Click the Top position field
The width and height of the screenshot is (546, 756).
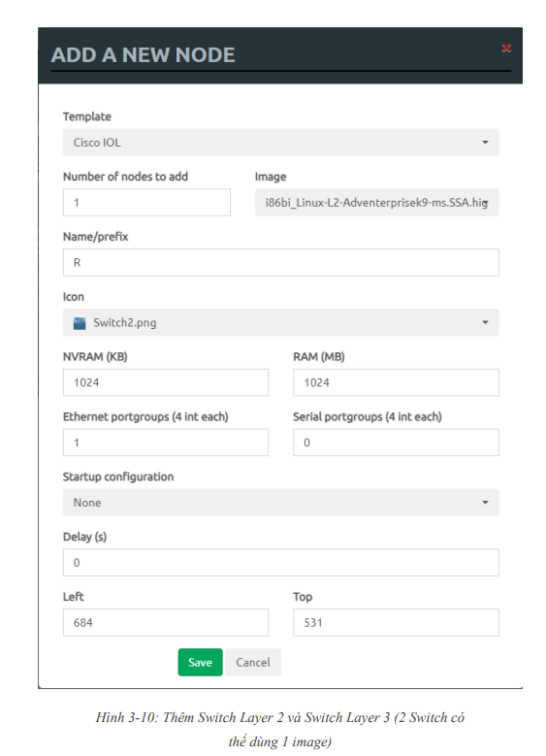(396, 622)
